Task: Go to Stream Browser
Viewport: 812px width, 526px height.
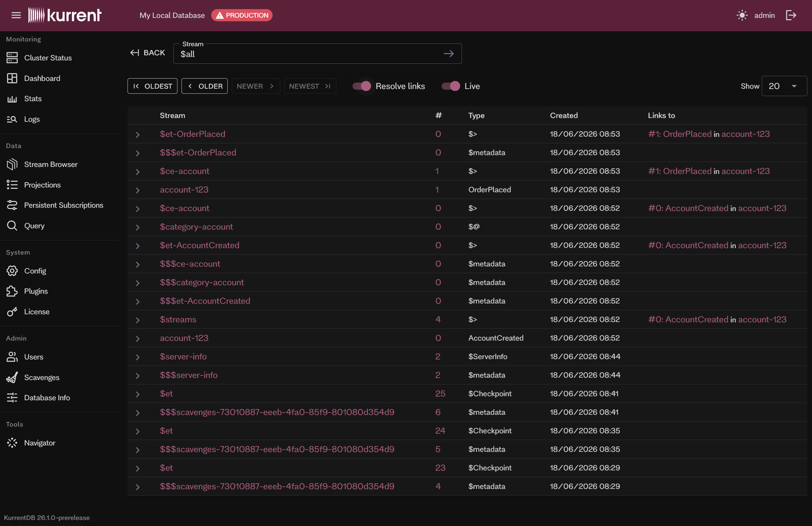Action: tap(51, 164)
